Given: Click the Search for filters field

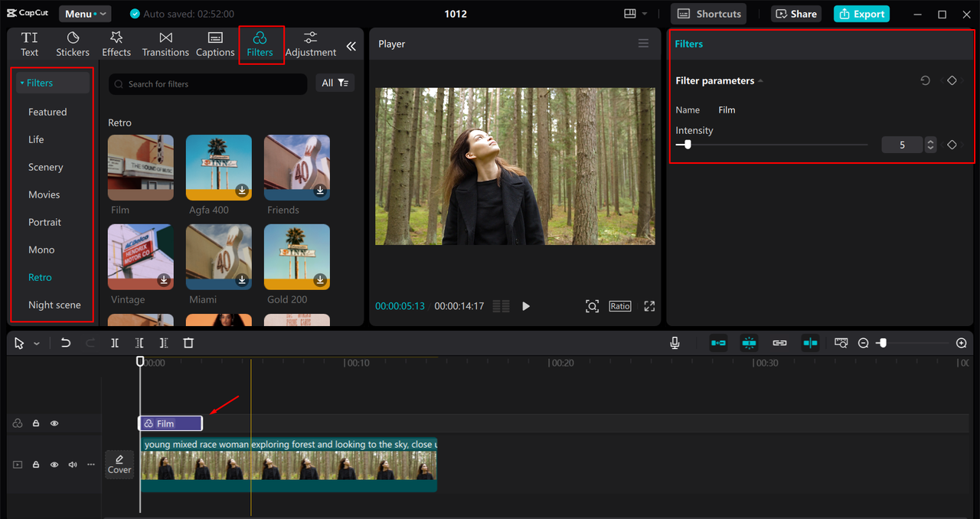Looking at the screenshot, I should [x=207, y=84].
